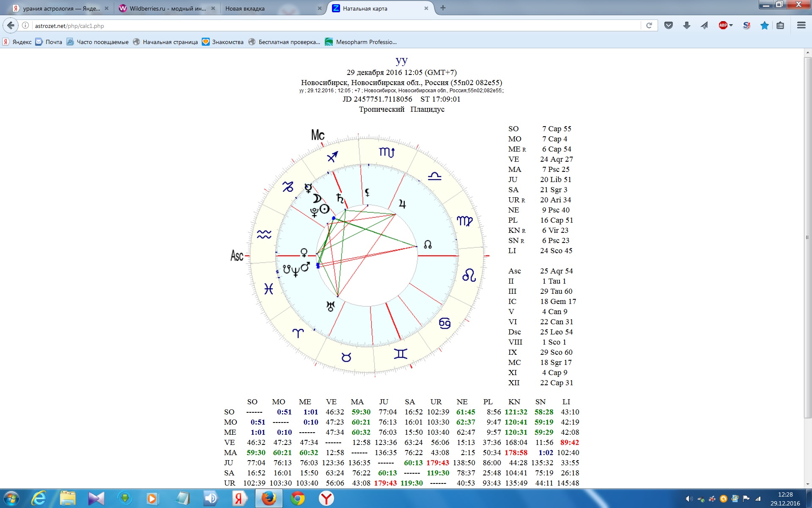This screenshot has width=812, height=508.
Task: Click site info icon in address bar
Action: 25,25
